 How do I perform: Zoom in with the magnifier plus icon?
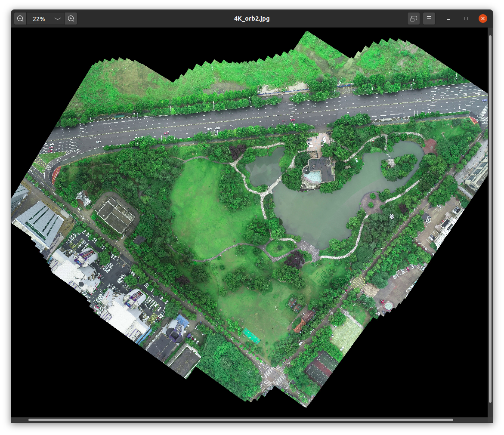[x=71, y=19]
